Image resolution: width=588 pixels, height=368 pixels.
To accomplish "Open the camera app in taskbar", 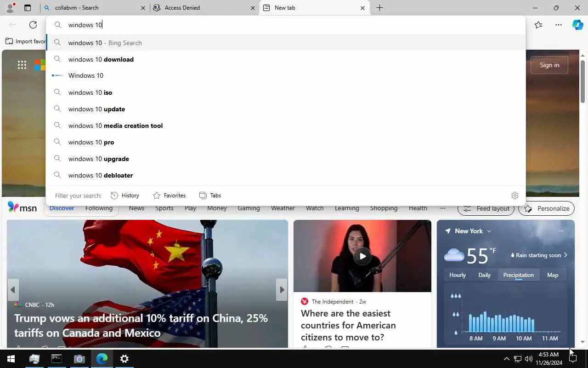I will click(x=79, y=359).
